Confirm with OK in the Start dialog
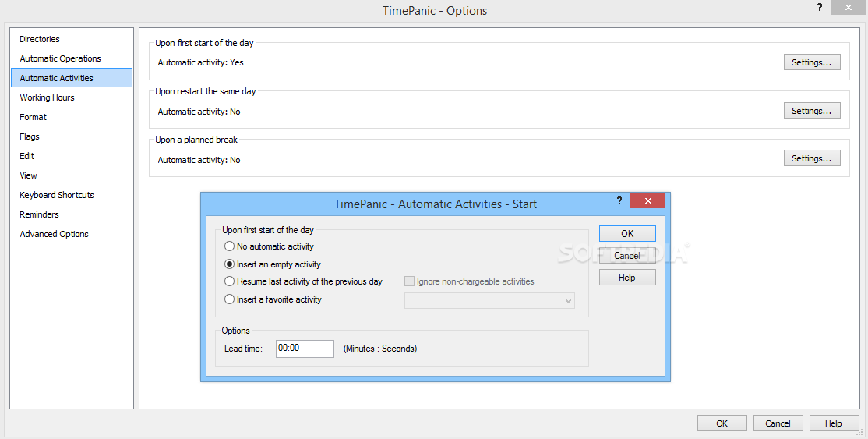 point(627,233)
